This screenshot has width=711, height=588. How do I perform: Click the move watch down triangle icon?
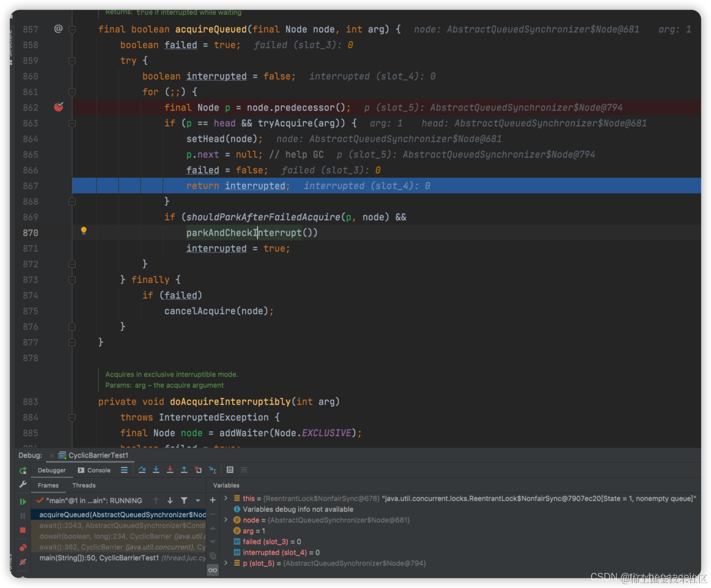pos(213,542)
